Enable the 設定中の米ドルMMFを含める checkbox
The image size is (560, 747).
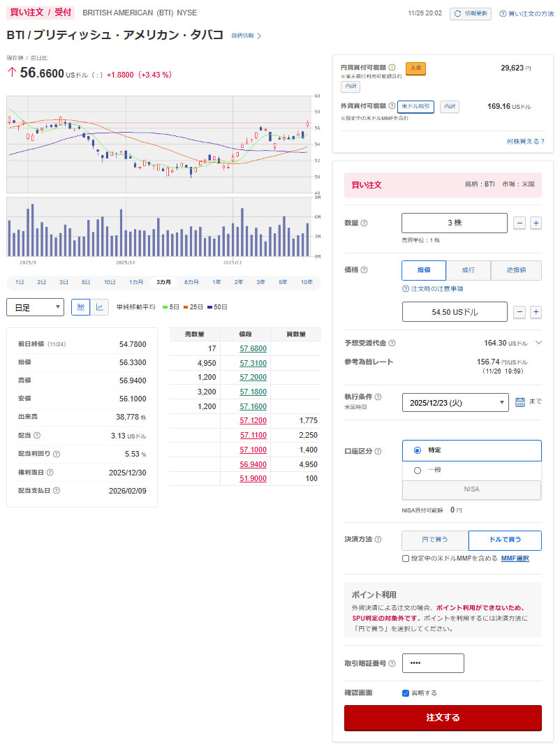(406, 559)
